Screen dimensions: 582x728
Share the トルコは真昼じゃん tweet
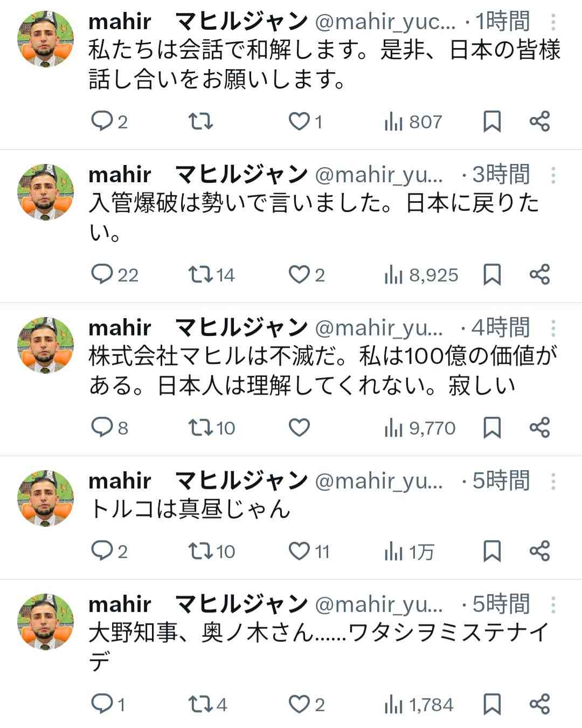click(539, 551)
